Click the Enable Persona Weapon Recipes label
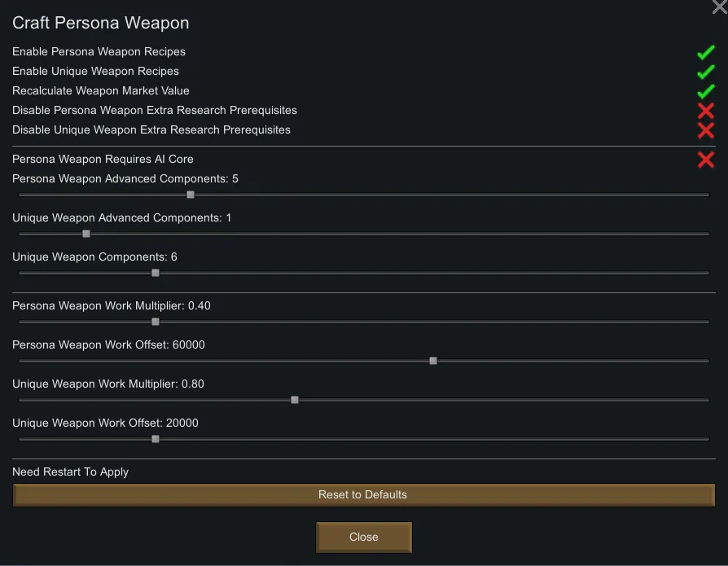Image resolution: width=728 pixels, height=566 pixels. click(x=99, y=52)
